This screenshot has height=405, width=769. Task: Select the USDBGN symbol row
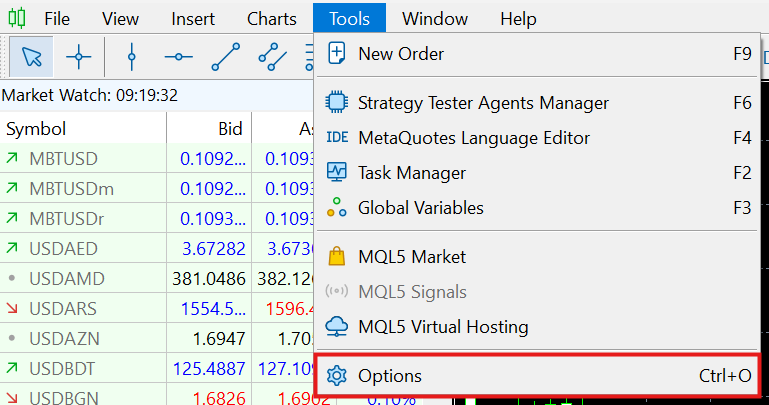tap(156, 395)
